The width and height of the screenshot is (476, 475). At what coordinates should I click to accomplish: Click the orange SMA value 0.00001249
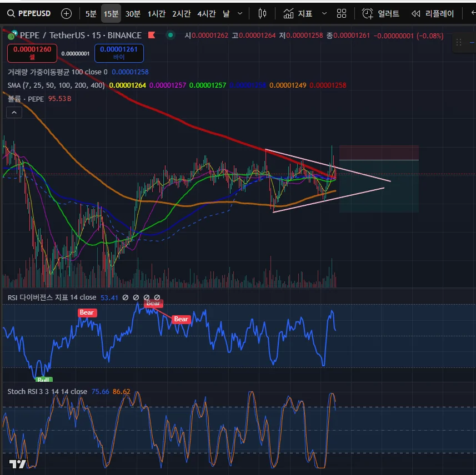(x=288, y=85)
